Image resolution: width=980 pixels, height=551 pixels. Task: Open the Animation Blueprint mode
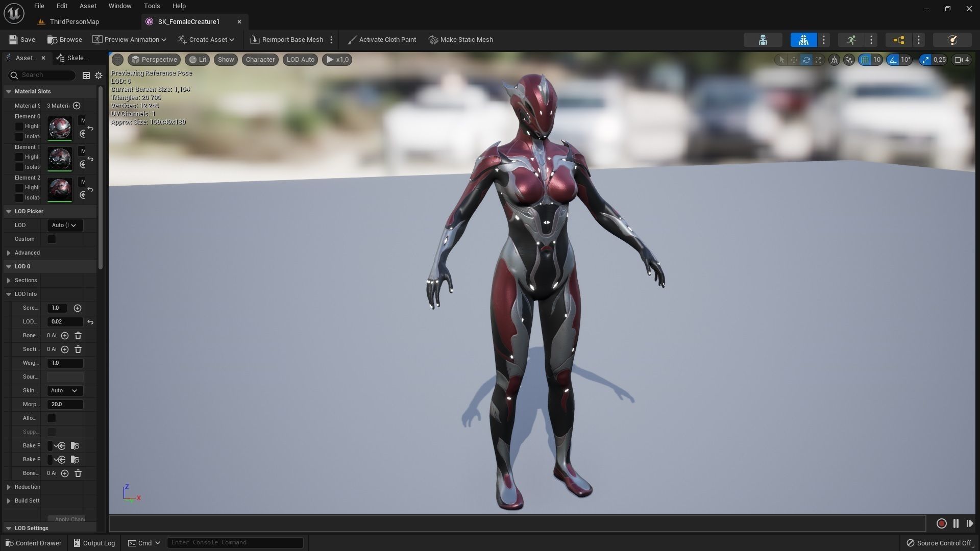(x=898, y=40)
